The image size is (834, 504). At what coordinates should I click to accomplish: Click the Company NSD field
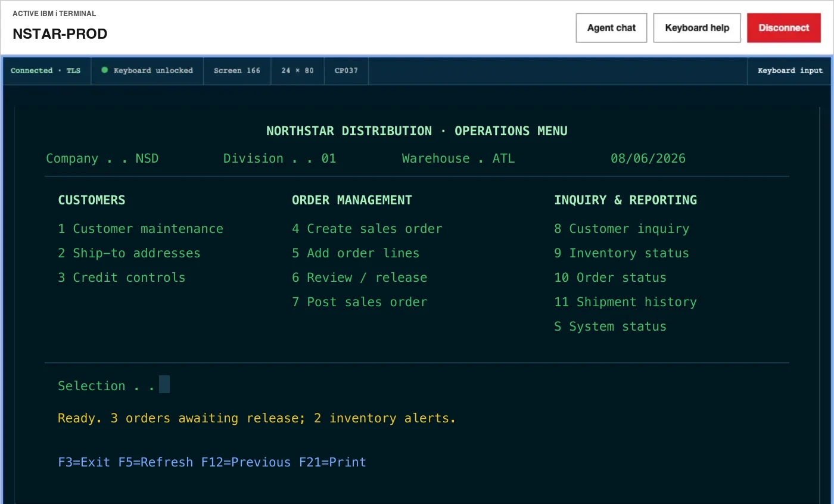[102, 158]
